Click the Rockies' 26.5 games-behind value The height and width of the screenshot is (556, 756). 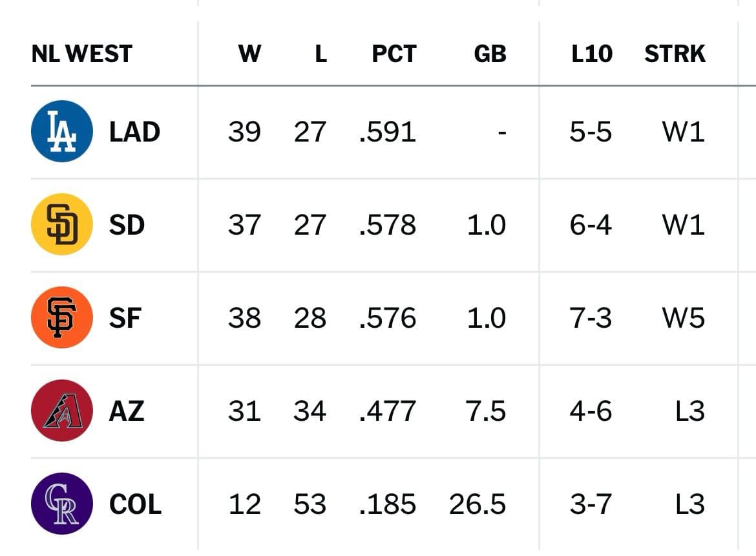478,504
